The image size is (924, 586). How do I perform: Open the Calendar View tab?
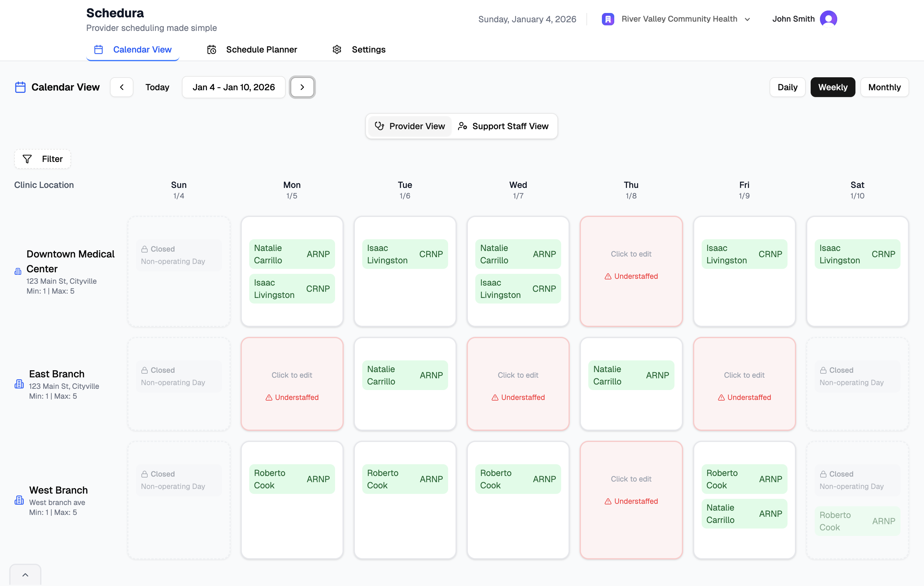pyautogui.click(x=133, y=49)
